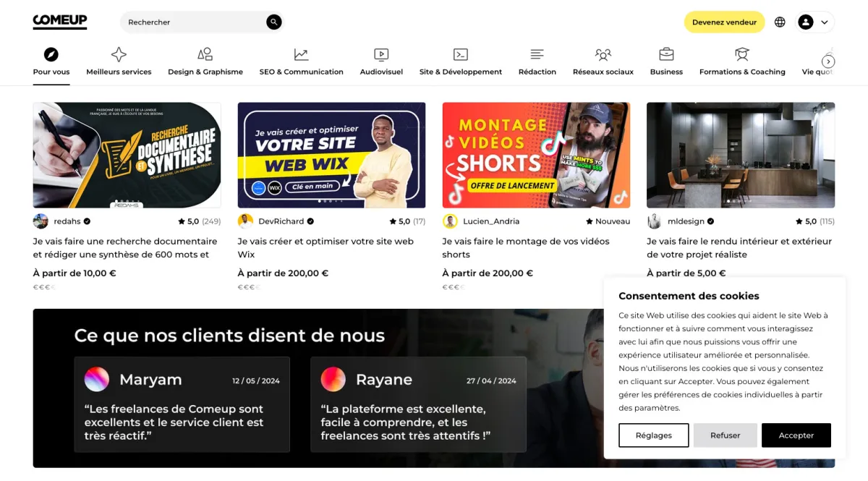Click the DevRichard 5,0 (17) rating
868x481 pixels.
(x=407, y=221)
